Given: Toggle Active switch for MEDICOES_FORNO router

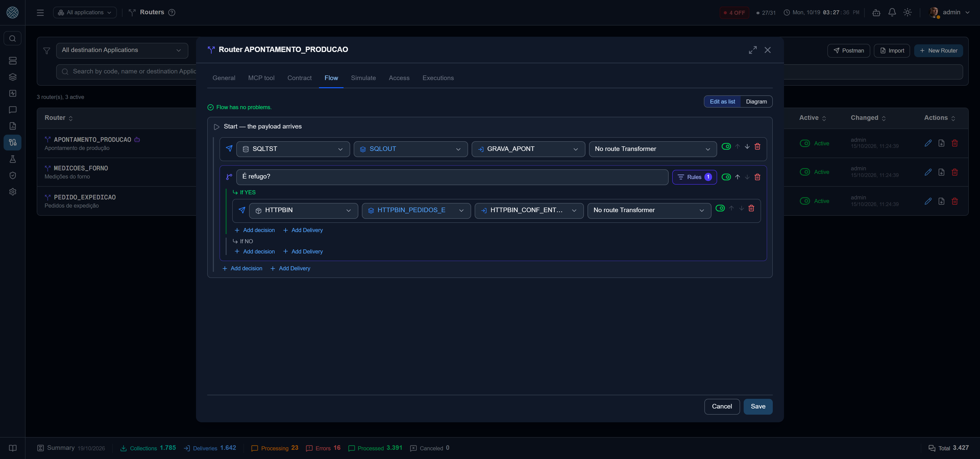Looking at the screenshot, I should 805,172.
